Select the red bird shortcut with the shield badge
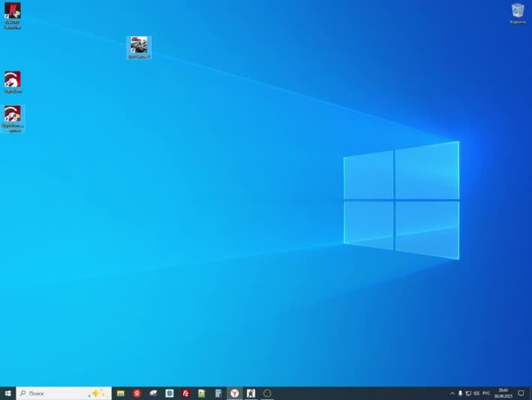 click(13, 119)
